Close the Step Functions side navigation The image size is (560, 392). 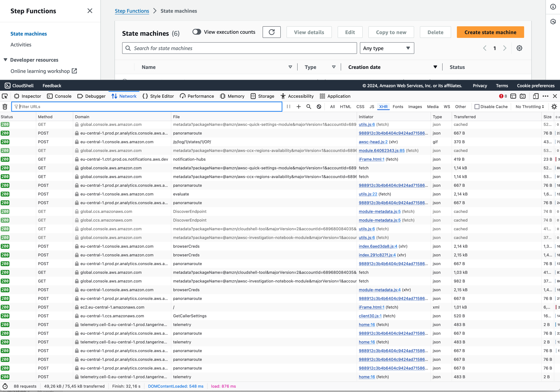point(90,11)
